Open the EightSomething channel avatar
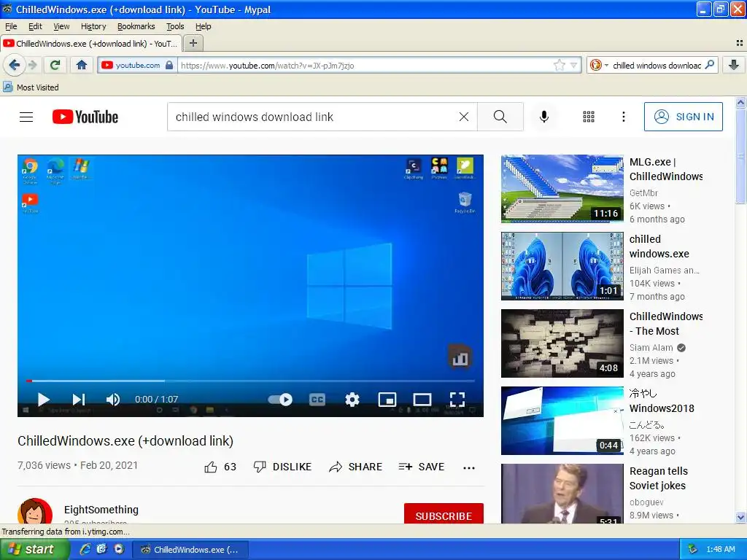Image resolution: width=747 pixels, height=560 pixels. click(35, 512)
